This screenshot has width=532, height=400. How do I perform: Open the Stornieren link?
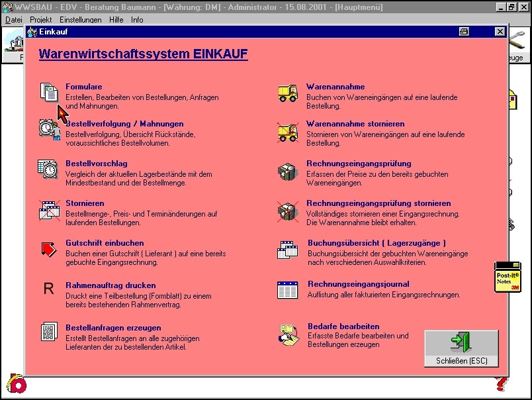point(85,203)
